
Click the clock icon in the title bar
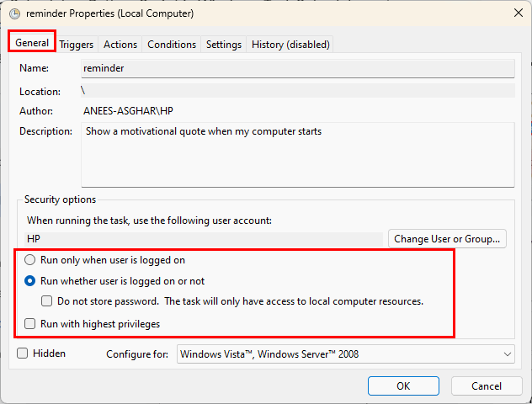point(15,13)
